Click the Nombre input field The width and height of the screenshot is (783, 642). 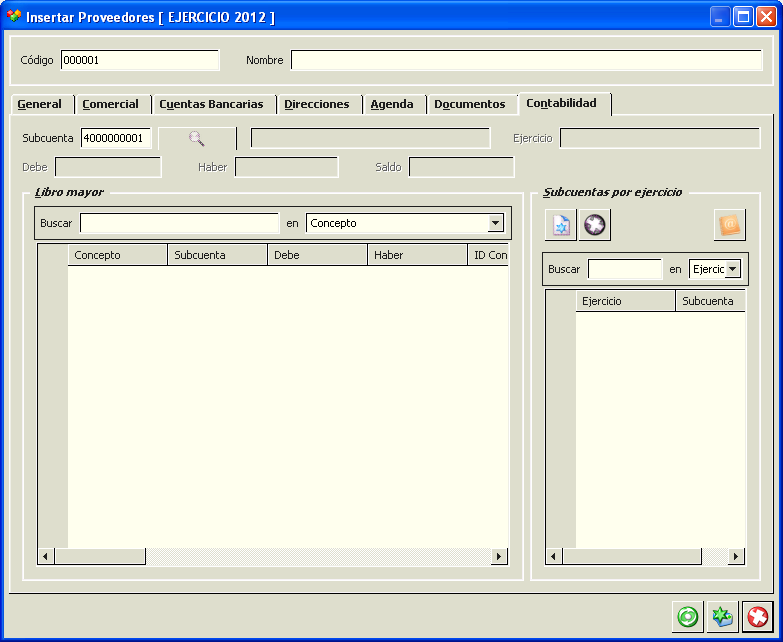point(526,60)
